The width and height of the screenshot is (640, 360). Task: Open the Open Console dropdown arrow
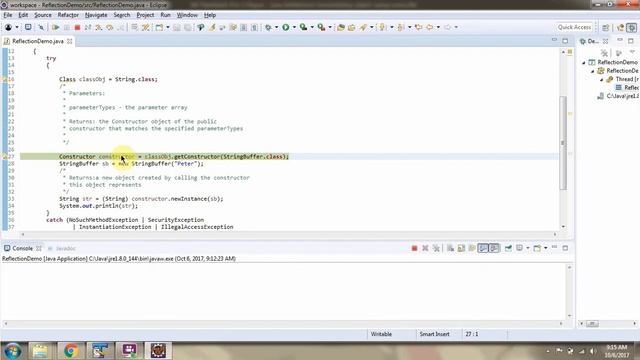point(545,248)
